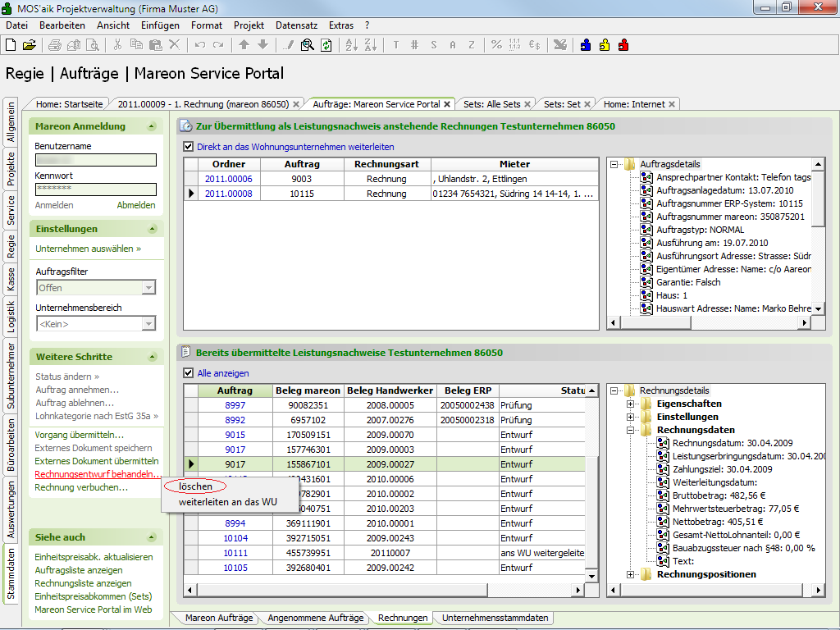Switch to the 'Home: Startseite' tab
The image size is (840, 630).
[69, 104]
